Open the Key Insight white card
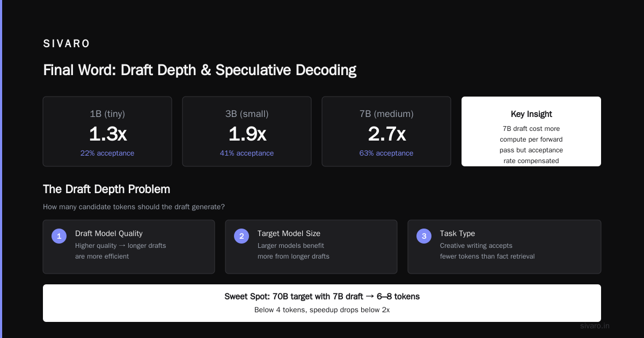The height and width of the screenshot is (338, 644). point(531,131)
